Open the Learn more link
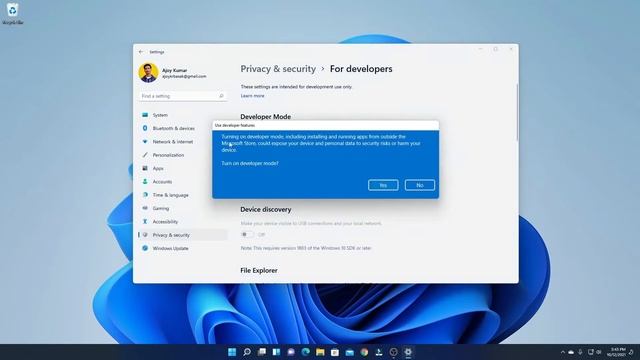 tap(252, 96)
